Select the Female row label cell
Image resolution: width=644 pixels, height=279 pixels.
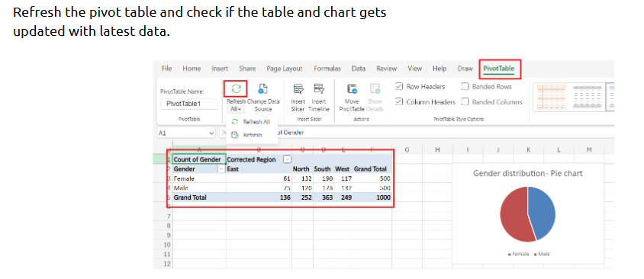(199, 178)
